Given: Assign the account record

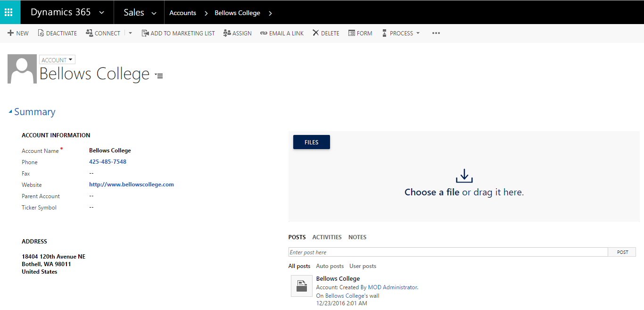Looking at the screenshot, I should click(x=237, y=33).
